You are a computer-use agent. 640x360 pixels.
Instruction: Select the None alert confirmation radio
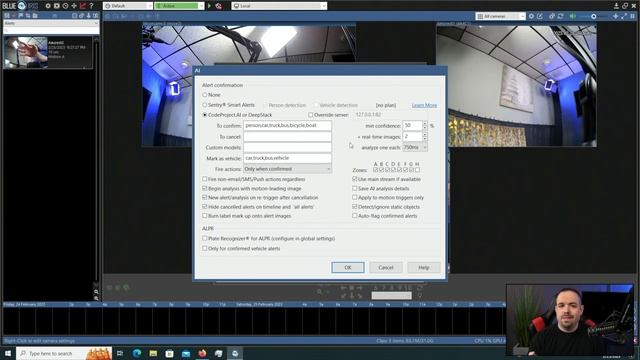click(205, 95)
